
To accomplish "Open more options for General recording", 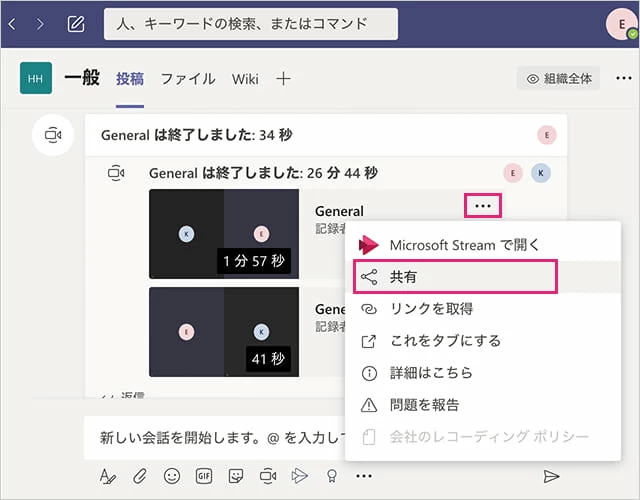I will coord(483,206).
